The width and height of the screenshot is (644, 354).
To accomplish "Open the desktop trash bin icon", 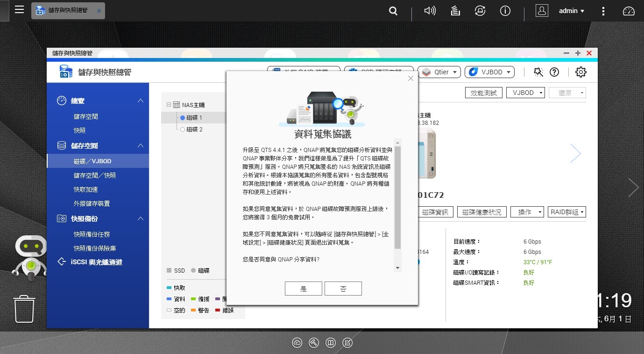I will [24, 309].
